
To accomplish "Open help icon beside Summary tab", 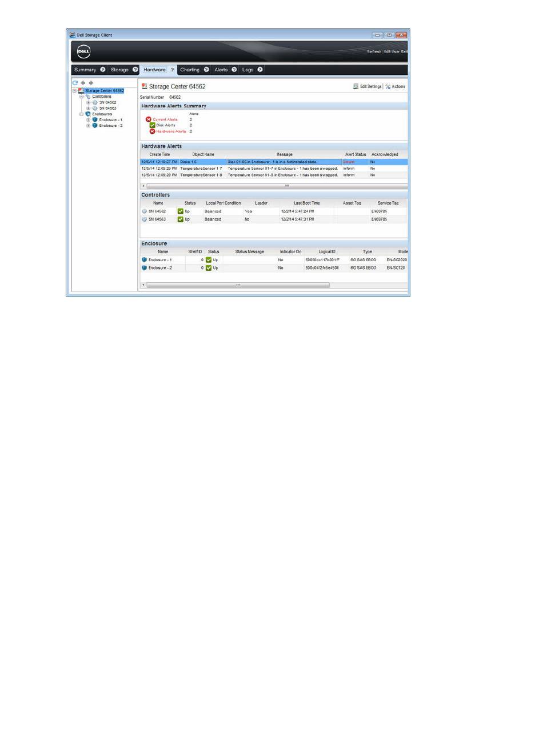I will 103,70.
